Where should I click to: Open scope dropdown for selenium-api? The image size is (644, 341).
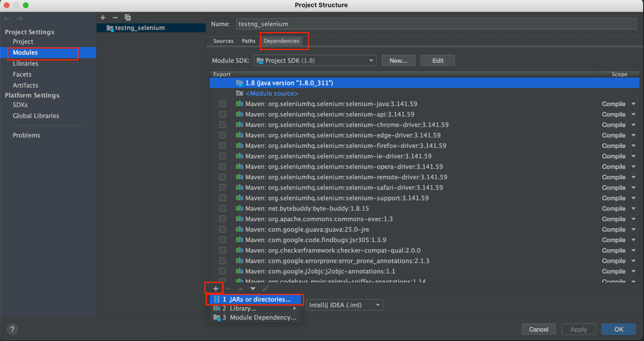point(634,114)
